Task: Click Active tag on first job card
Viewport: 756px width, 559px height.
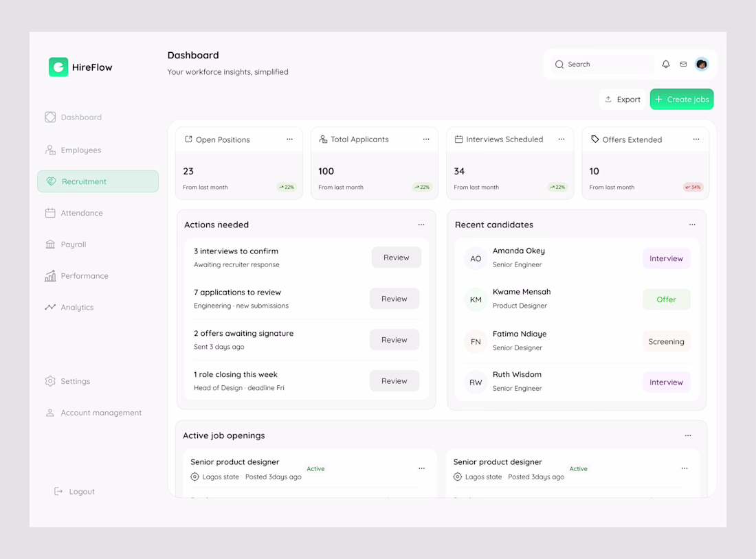Action: [x=316, y=468]
